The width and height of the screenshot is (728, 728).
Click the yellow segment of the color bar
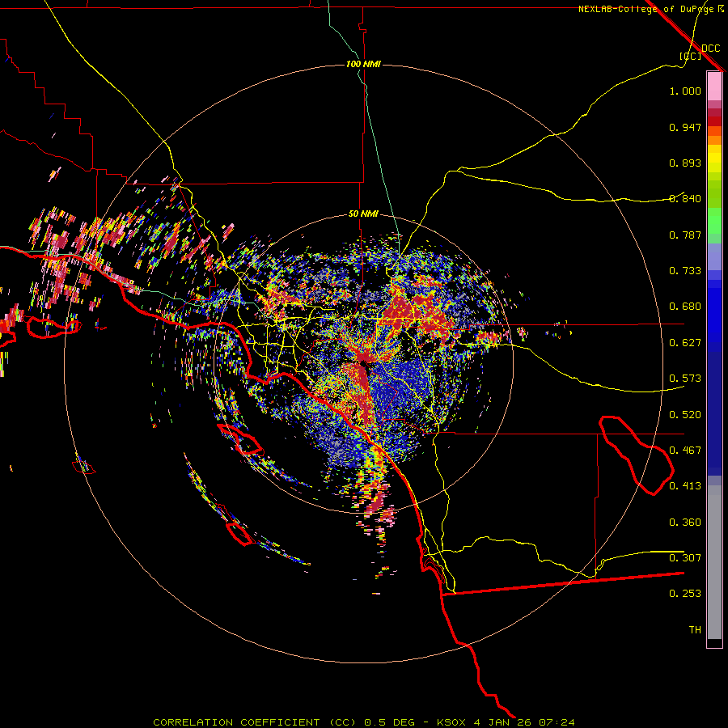(x=714, y=159)
